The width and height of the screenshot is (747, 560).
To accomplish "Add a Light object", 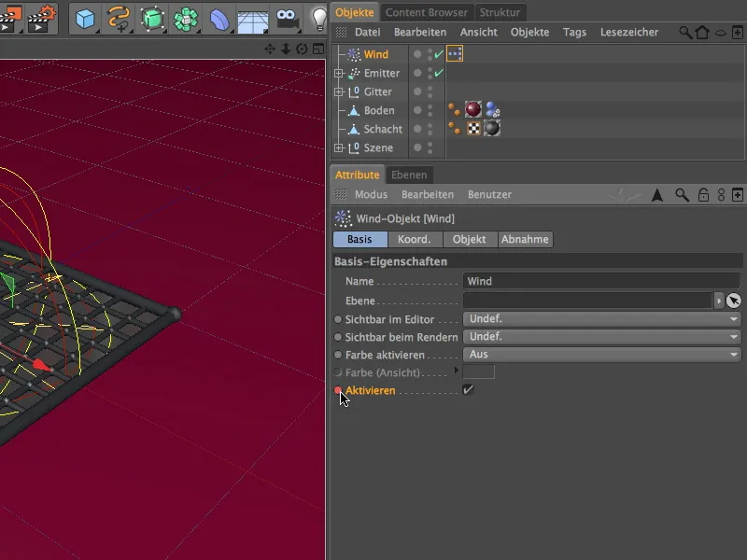I will pos(318,19).
